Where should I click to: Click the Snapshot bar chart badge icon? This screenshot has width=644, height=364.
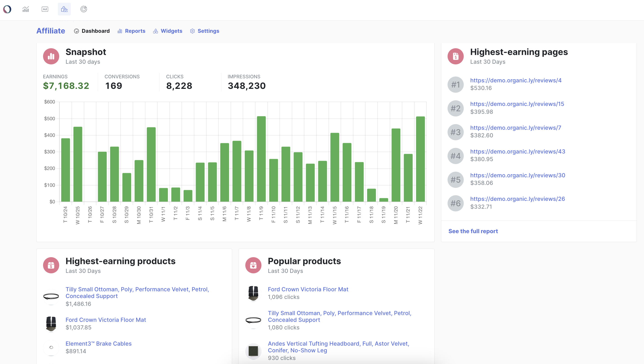[x=51, y=56]
